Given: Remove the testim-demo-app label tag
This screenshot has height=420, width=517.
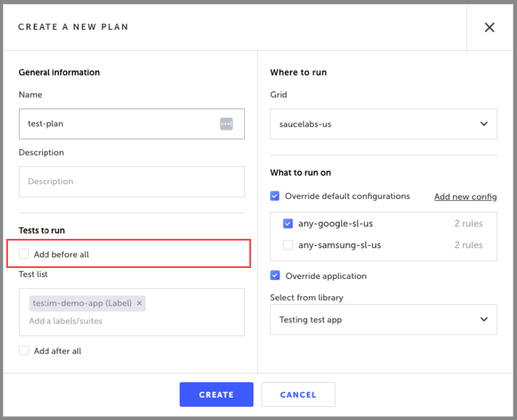Looking at the screenshot, I should (139, 303).
